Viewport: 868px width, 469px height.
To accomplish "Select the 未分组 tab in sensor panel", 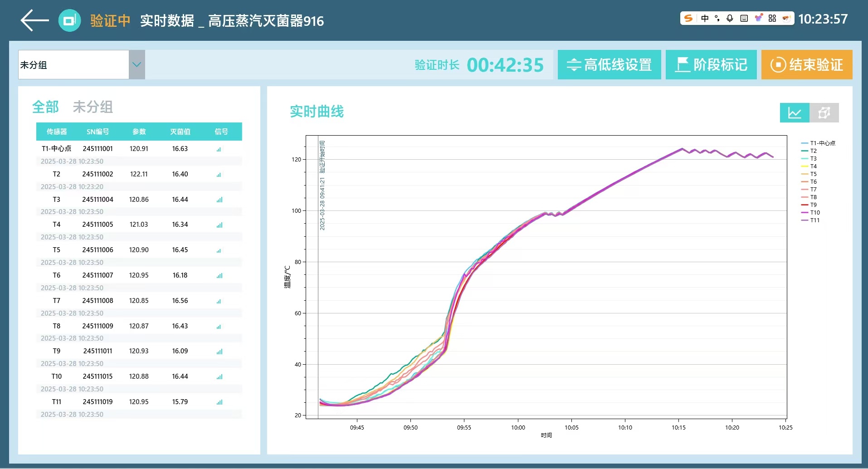I will 93,107.
